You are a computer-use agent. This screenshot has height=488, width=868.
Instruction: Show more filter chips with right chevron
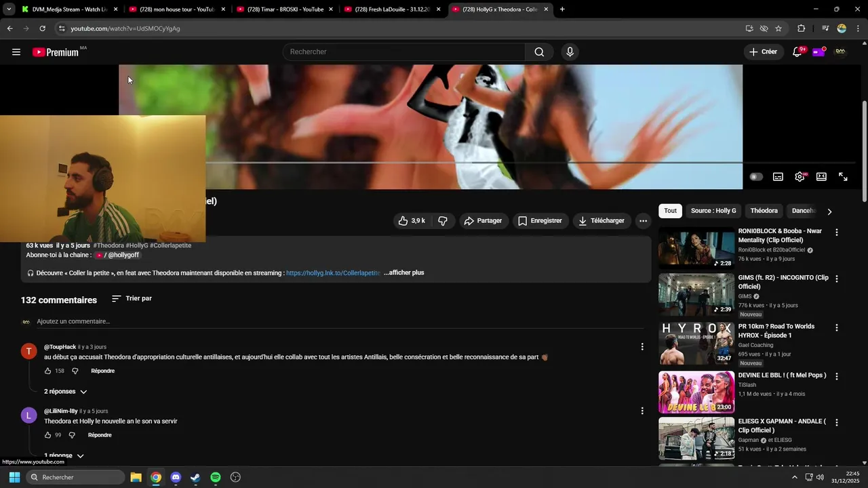coord(829,211)
